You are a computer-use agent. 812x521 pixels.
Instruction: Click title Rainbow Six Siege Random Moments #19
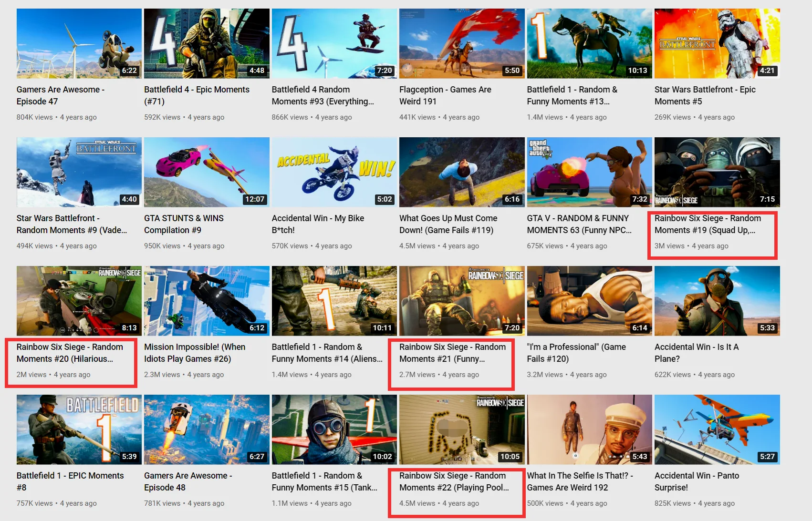click(708, 224)
